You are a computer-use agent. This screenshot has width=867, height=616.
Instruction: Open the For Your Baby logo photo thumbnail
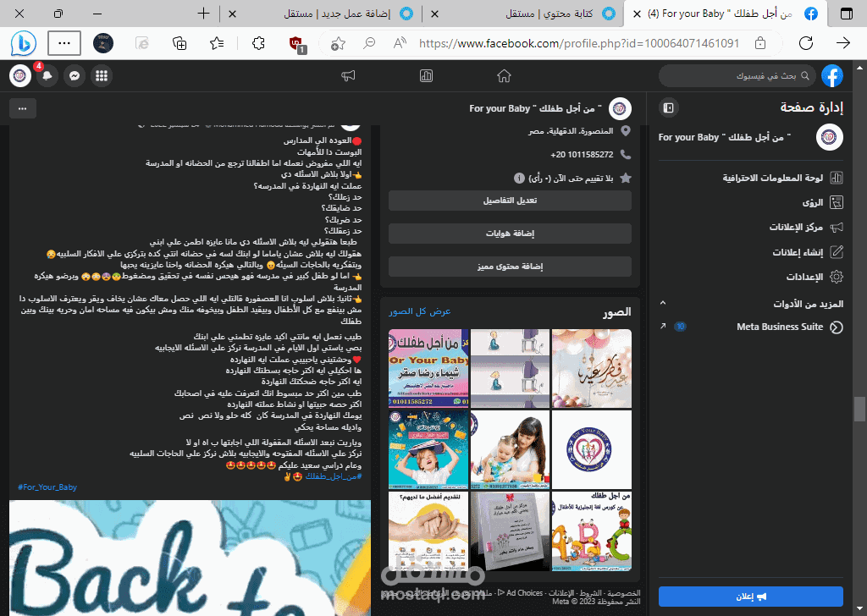592,449
